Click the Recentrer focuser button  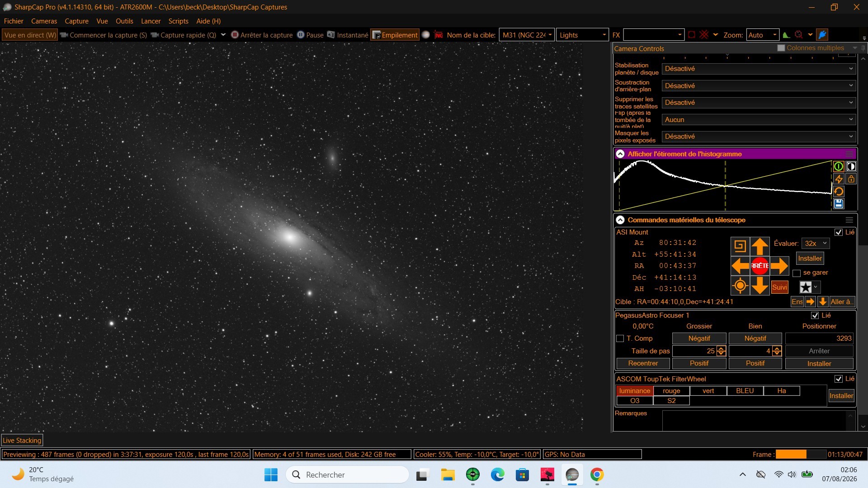(643, 363)
